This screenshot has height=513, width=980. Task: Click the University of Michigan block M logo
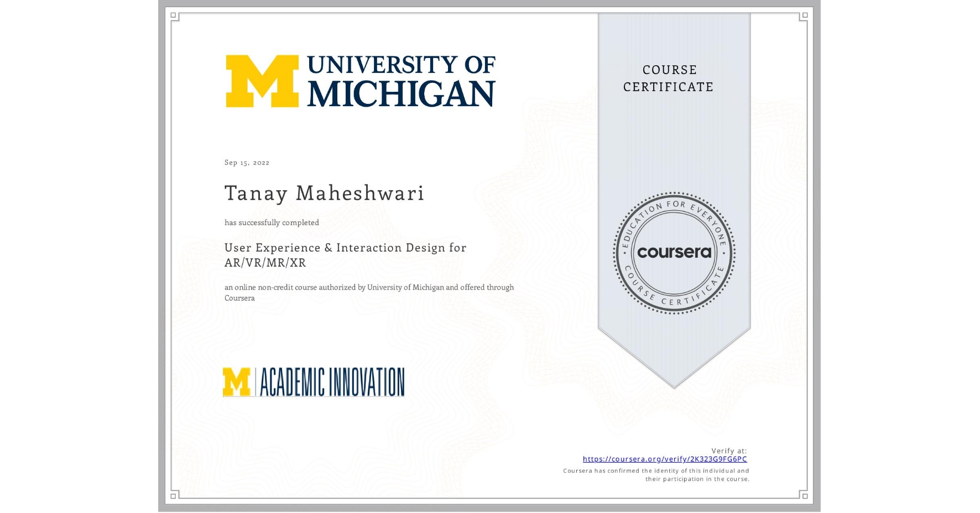click(261, 82)
